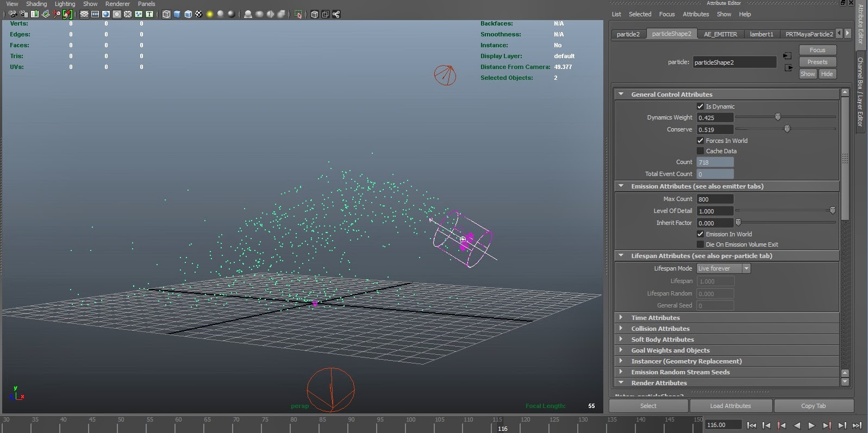Click the input connection arrow icon beside particle field
Image resolution: width=868 pixels, height=433 pixels.
(788, 56)
